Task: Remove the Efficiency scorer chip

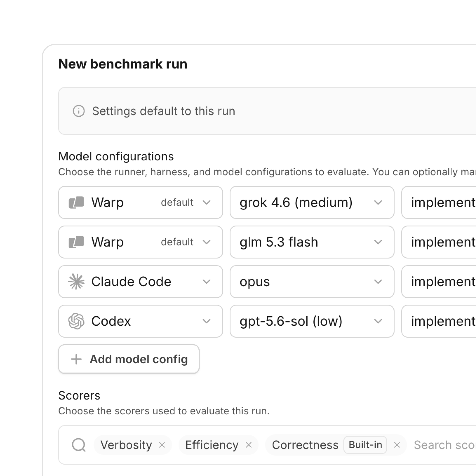Action: (x=249, y=445)
